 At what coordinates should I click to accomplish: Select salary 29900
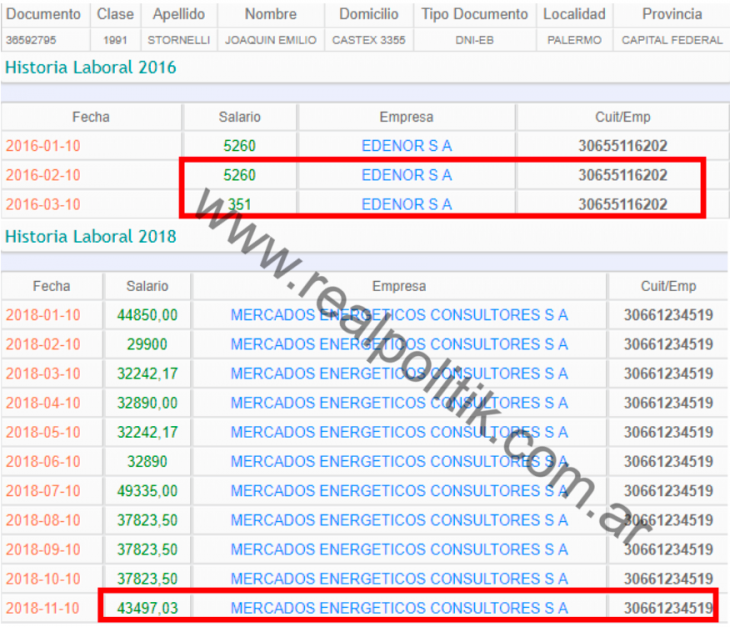147,344
